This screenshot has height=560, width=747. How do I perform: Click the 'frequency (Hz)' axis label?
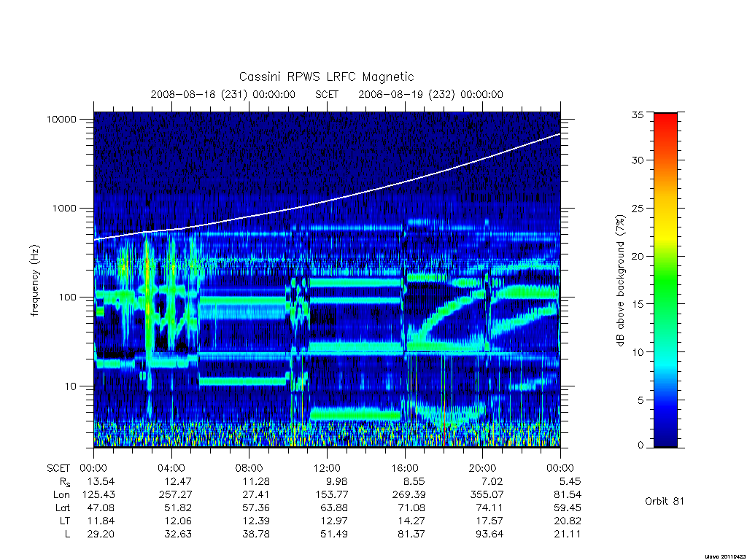34,281
